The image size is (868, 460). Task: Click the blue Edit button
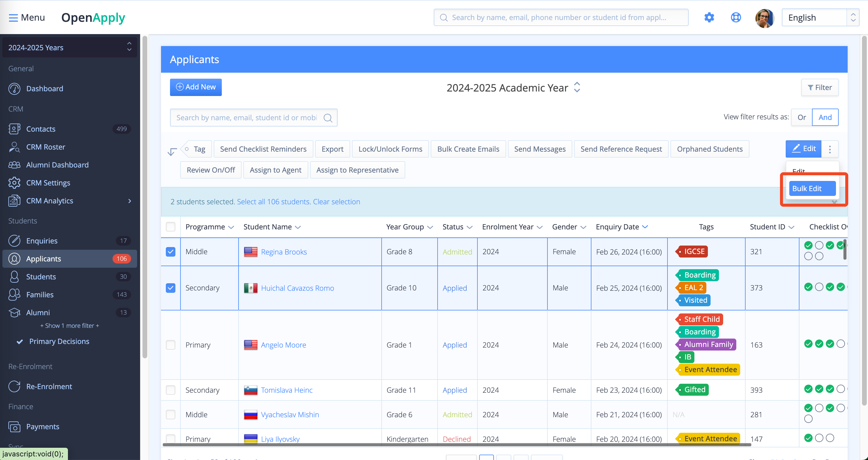pos(803,149)
